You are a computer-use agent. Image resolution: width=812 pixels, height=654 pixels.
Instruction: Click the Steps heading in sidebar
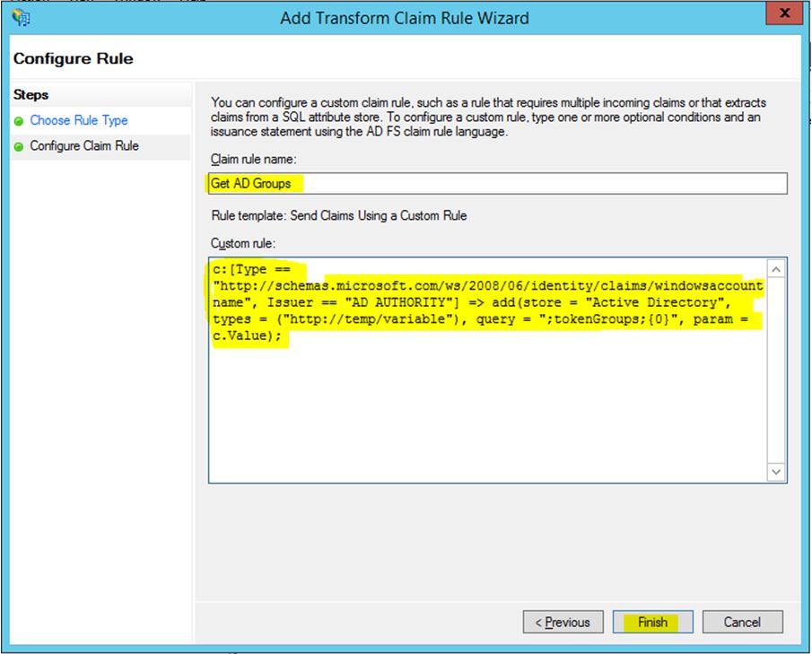coord(31,95)
